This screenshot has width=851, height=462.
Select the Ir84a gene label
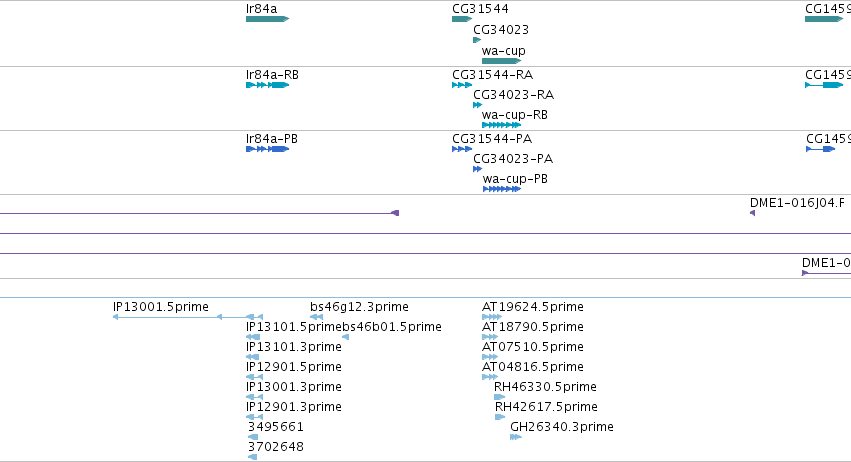261,9
